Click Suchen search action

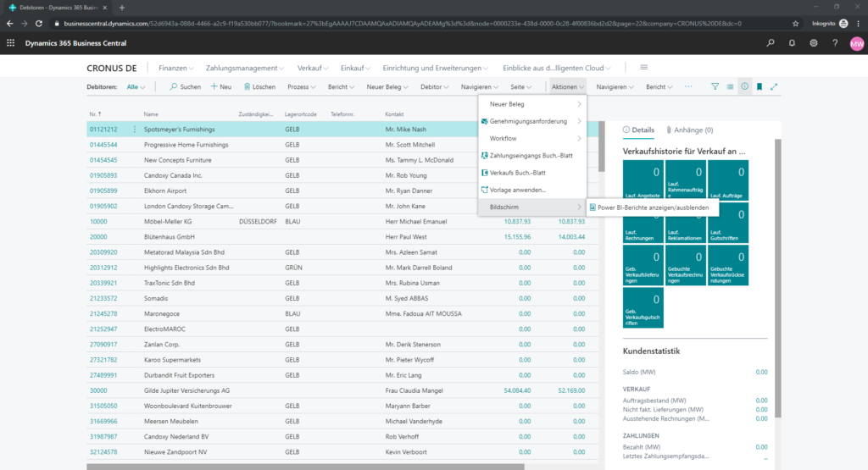(185, 87)
